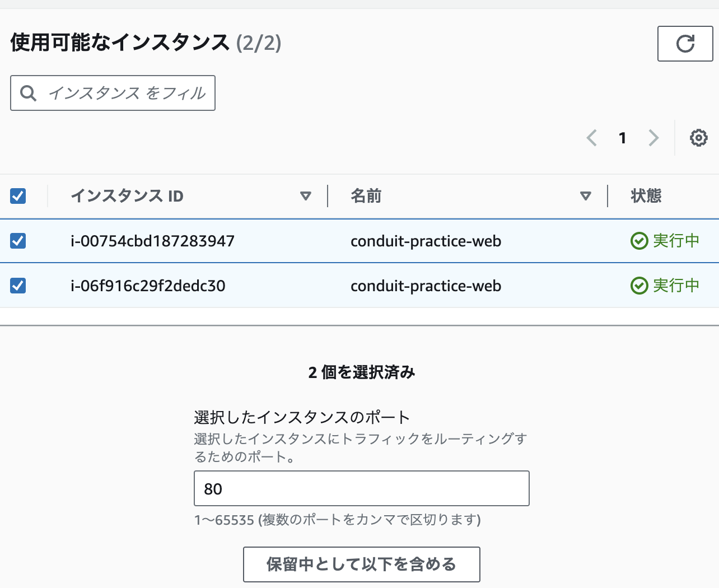Deselect instance i-06f916c29f2dedc30
Screen dimensions: 719x588
17,286
